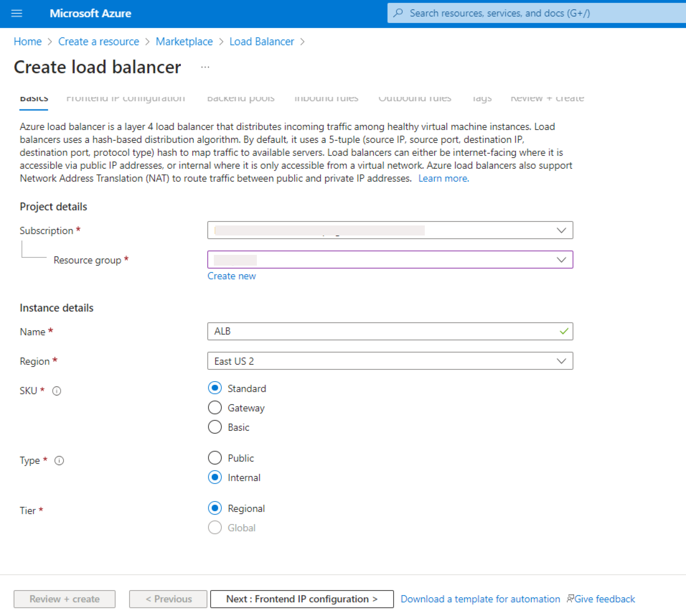Viewport: 686px width, 616px height.
Task: Open the Give feedback link
Action: pyautogui.click(x=605, y=599)
